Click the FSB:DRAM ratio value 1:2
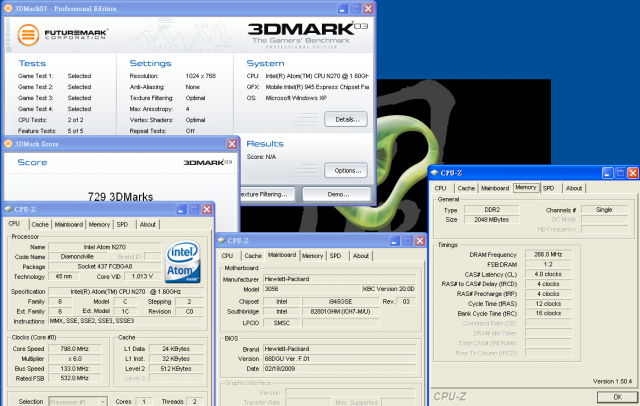640x406 pixels. [548, 264]
